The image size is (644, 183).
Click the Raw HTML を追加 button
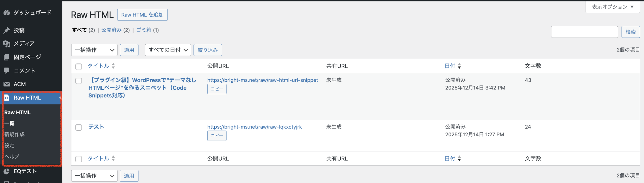[142, 15]
